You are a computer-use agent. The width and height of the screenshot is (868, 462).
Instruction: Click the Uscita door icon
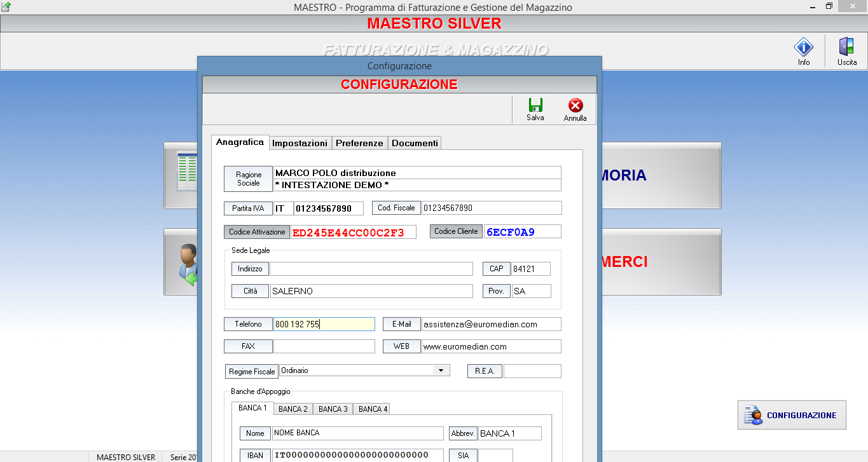click(x=846, y=47)
